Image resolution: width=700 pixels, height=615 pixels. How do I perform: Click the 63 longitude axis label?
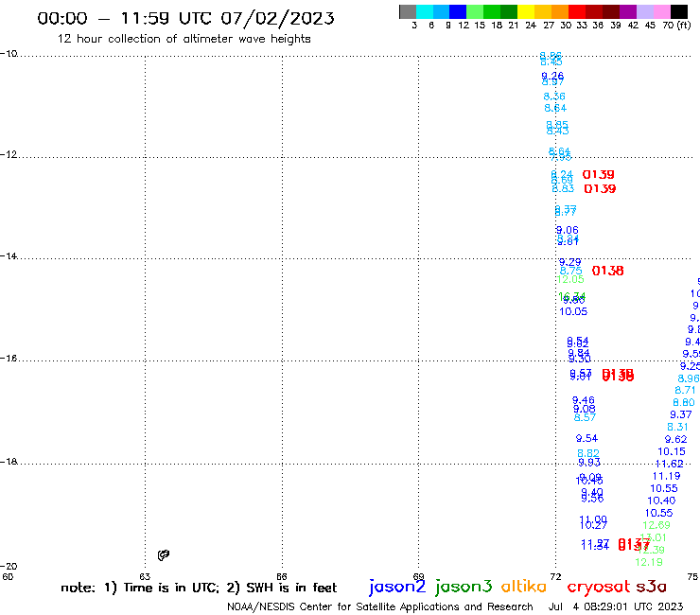[145, 576]
